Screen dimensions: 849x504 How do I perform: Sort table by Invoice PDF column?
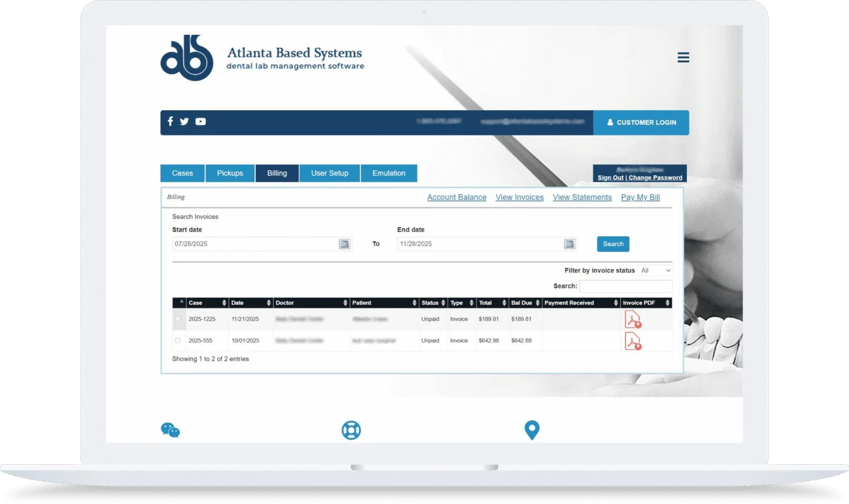pyautogui.click(x=646, y=303)
